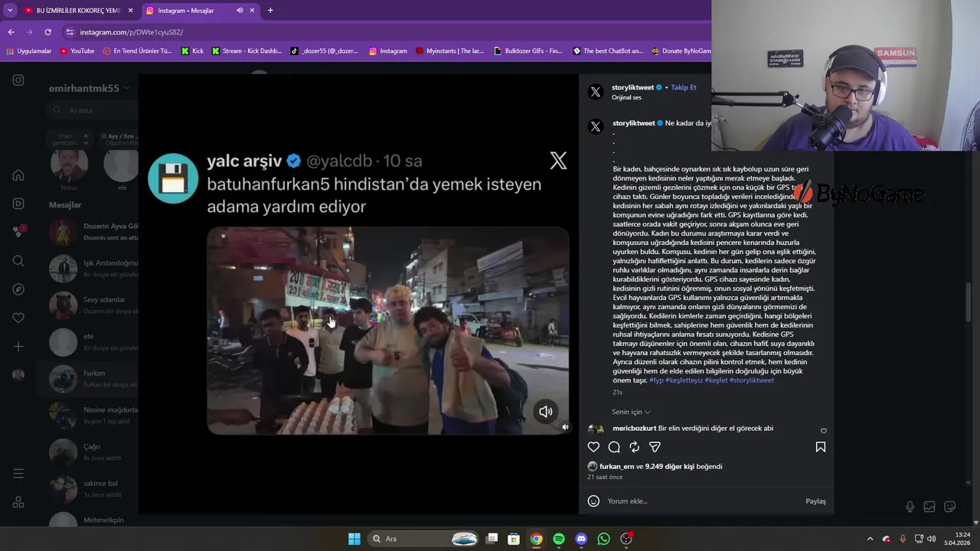
Task: Open Search in Instagram sidebar
Action: [x=18, y=261]
